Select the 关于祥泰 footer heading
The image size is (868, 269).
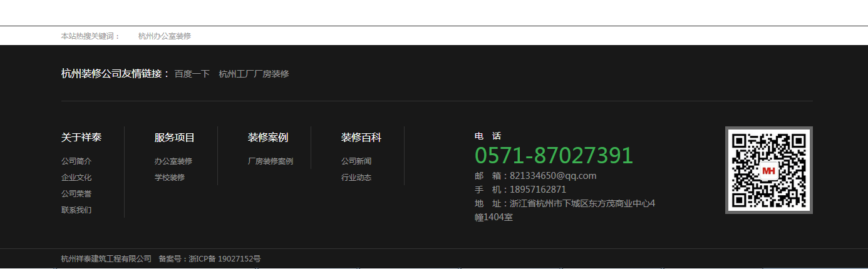[x=81, y=138]
